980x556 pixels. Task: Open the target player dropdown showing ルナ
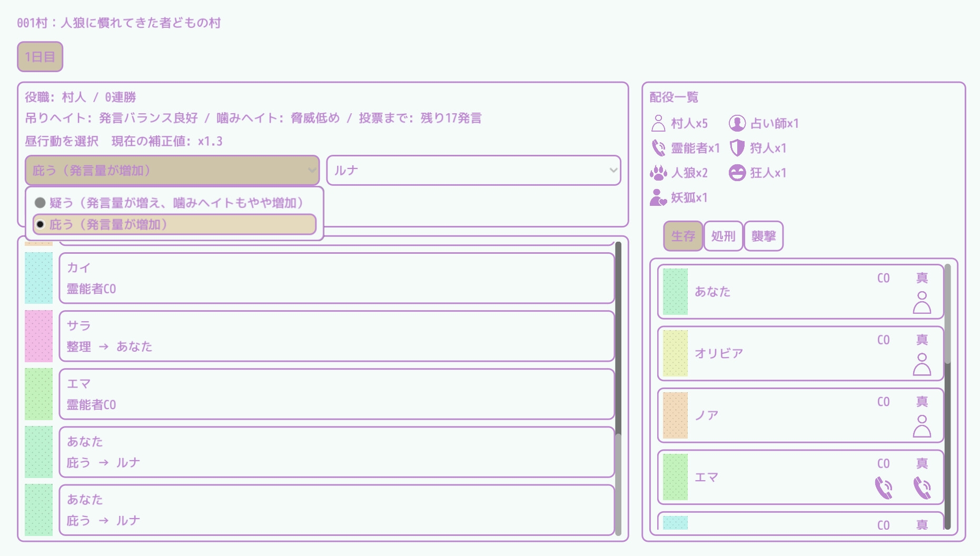point(473,170)
